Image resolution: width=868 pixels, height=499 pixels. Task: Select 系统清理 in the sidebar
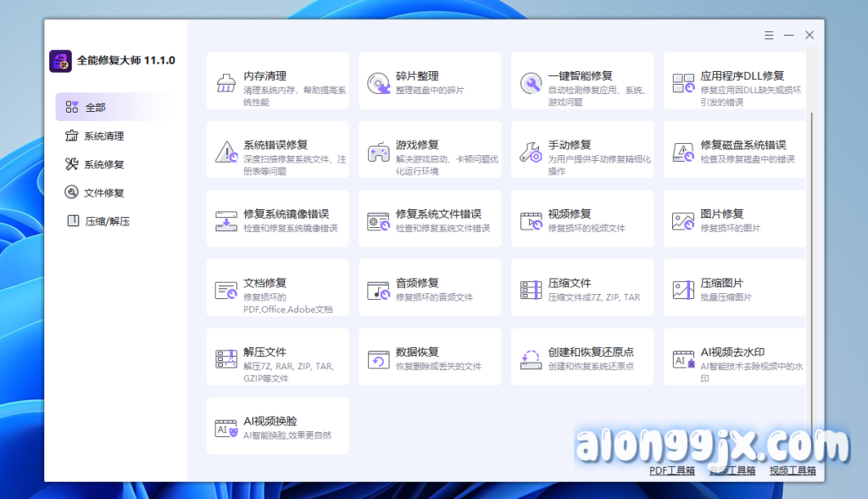(103, 136)
